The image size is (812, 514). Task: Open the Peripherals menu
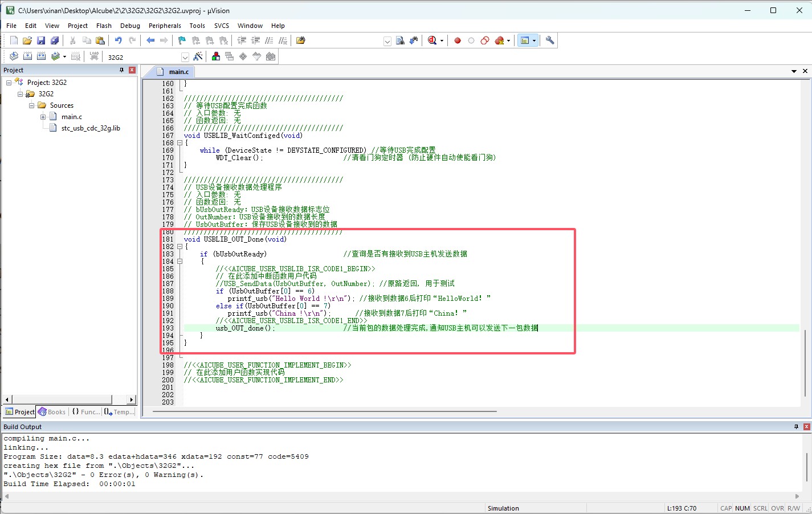(165, 26)
